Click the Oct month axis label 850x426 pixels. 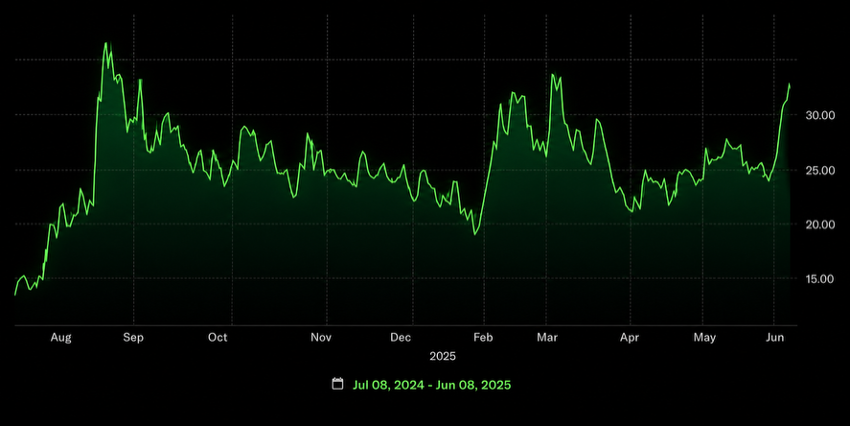pos(217,337)
